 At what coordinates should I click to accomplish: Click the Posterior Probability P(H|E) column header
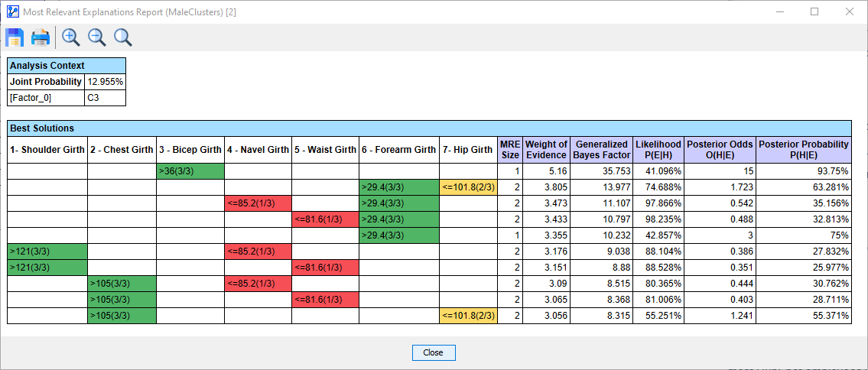[803, 150]
